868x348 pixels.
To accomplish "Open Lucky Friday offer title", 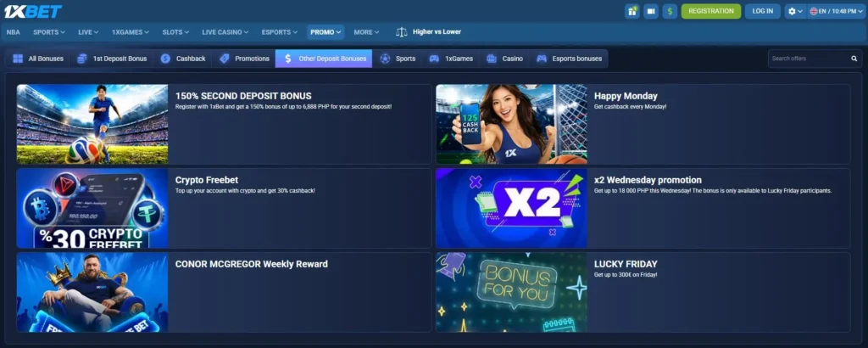I will (x=626, y=264).
